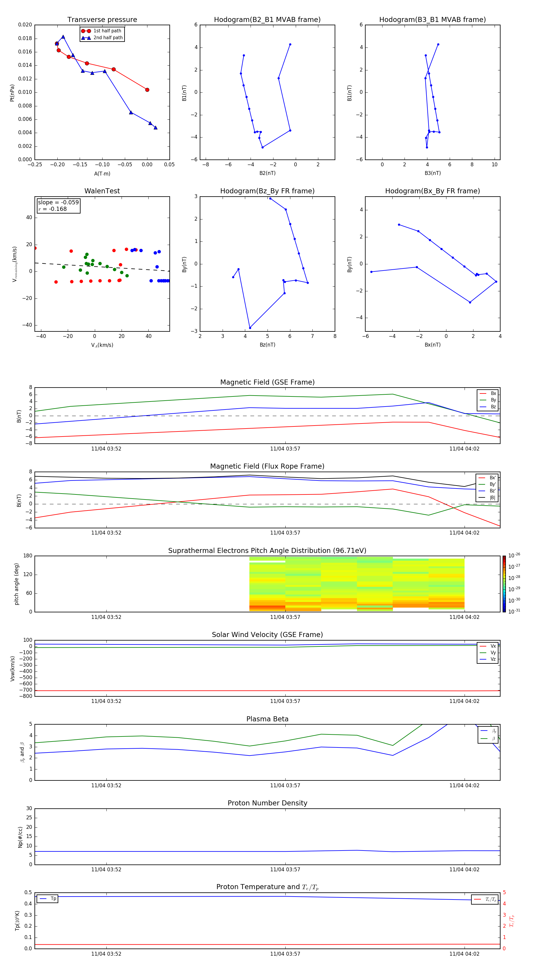The height and width of the screenshot is (980, 535).
Task: Click the 'Transverse pressure' plot title
Action: (102, 20)
